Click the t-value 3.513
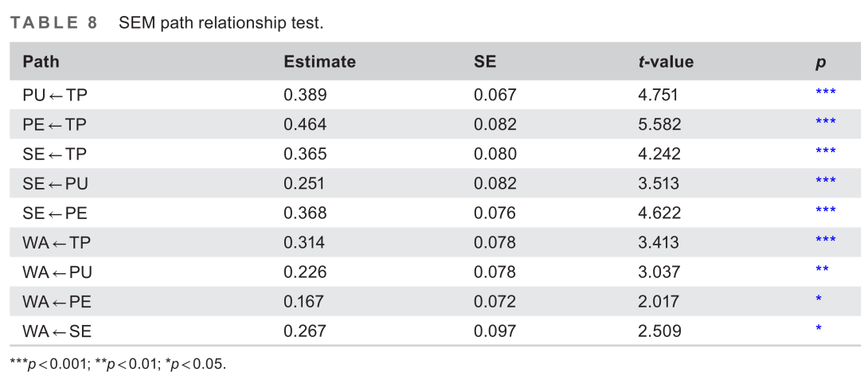The height and width of the screenshot is (376, 868). coord(658,183)
